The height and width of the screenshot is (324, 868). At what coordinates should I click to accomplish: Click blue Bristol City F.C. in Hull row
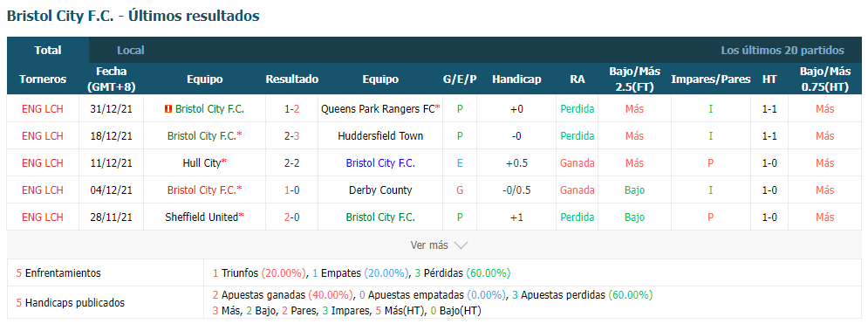pyautogui.click(x=380, y=163)
